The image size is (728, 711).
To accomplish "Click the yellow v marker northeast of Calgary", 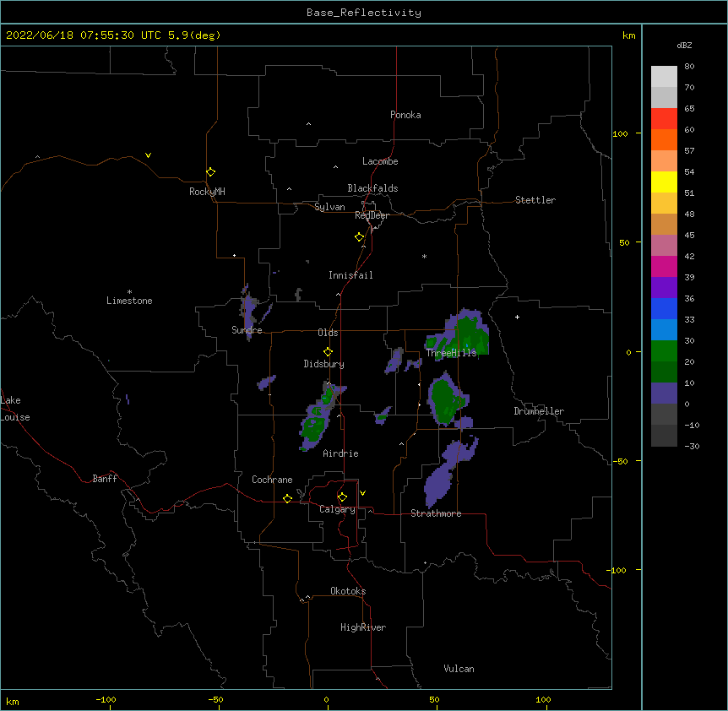I will [362, 493].
